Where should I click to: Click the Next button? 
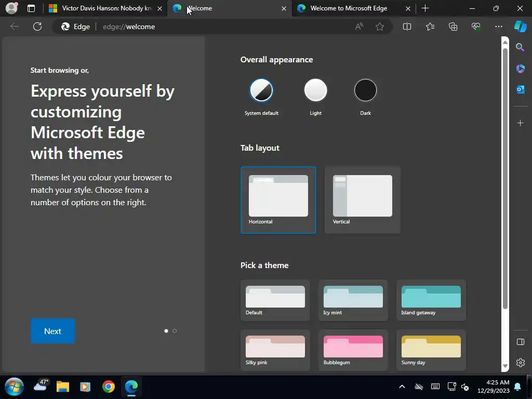52,331
